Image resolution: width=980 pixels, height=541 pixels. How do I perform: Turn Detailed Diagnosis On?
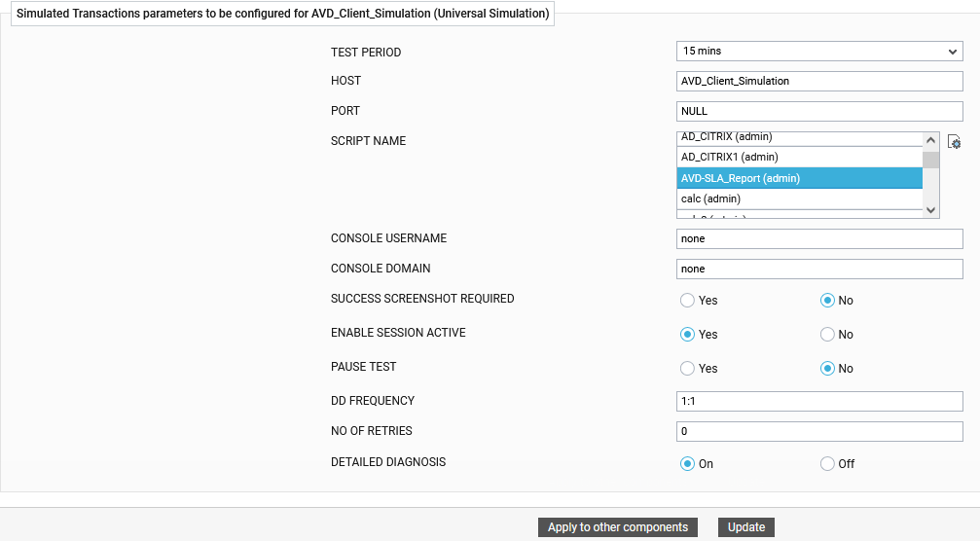pyautogui.click(x=688, y=464)
